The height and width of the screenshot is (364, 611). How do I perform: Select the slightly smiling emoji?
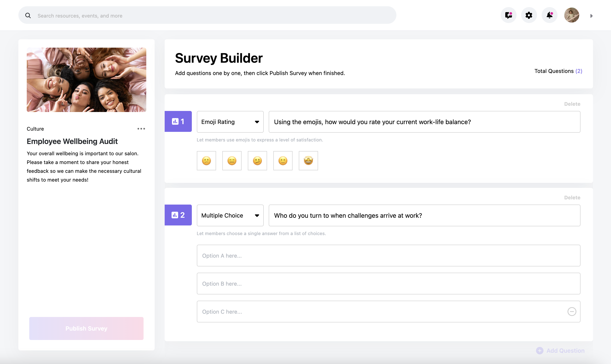(283, 161)
